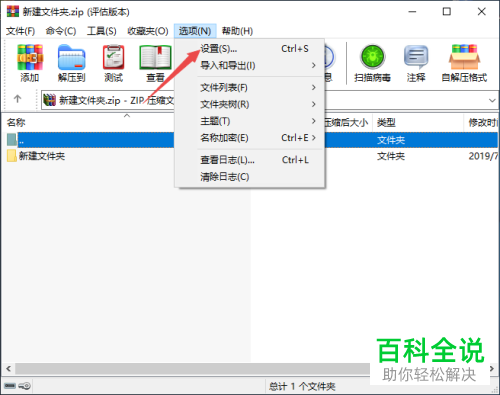Click the horizontal scrollbar track
Screen dimensions: 500x395
point(192,368)
